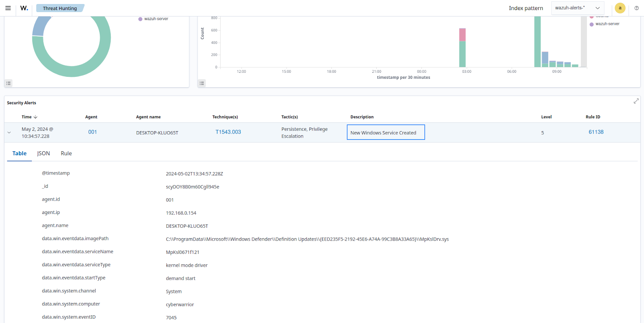Switch to the Table tab
The width and height of the screenshot is (644, 323).
point(19,153)
